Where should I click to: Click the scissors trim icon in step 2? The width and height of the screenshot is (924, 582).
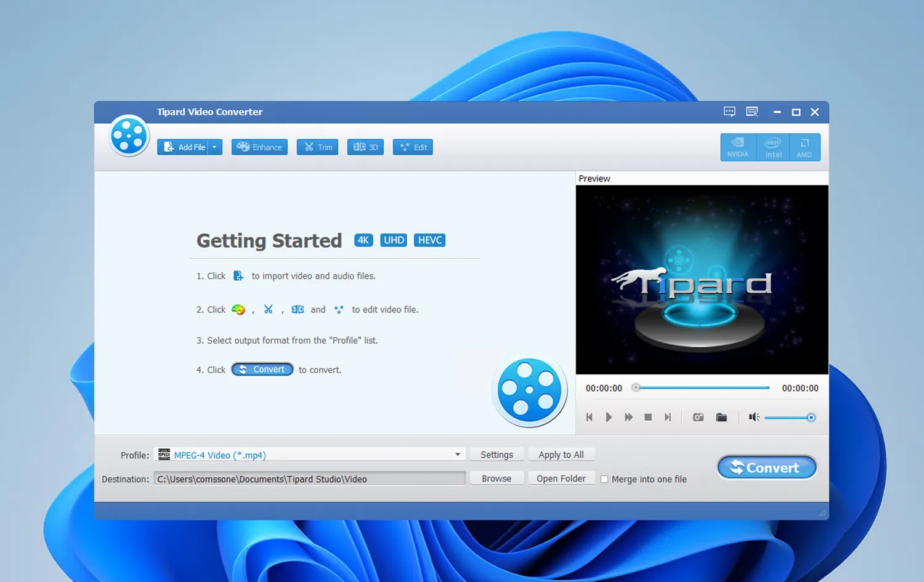click(x=269, y=309)
